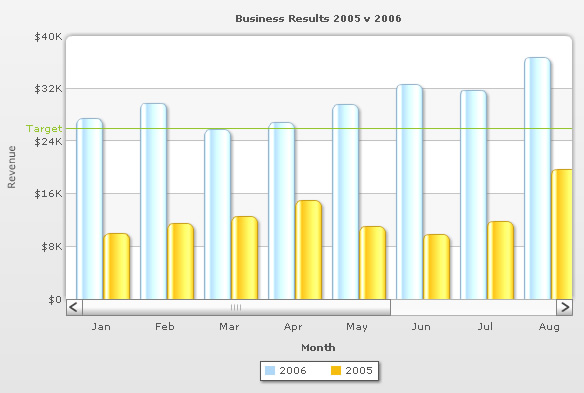Select the Jun 2006 blue bar

coord(410,192)
